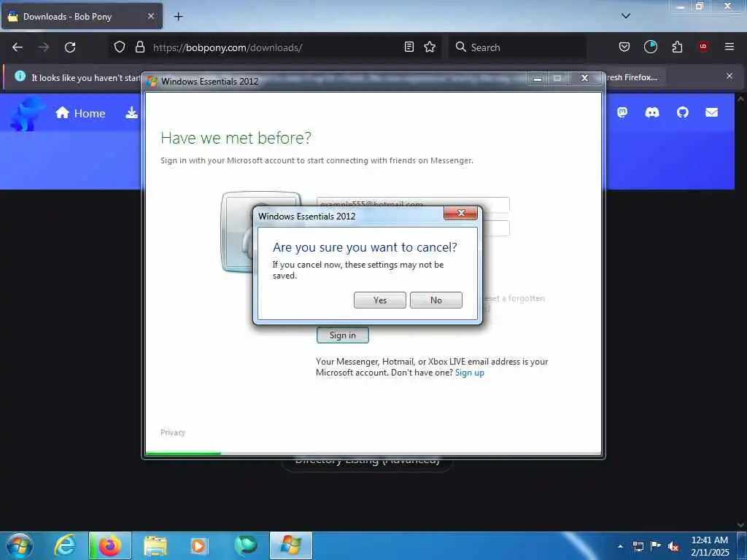Open the GitHub icon on site header
The height and width of the screenshot is (560, 747).
tap(683, 112)
